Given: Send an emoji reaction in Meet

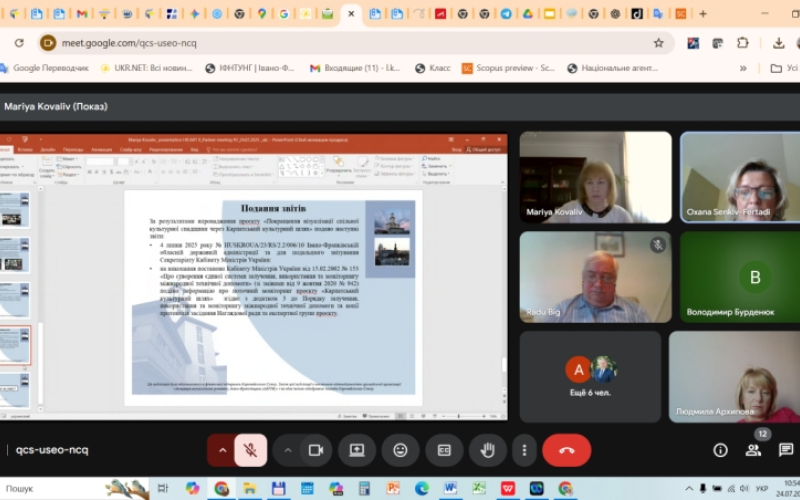Looking at the screenshot, I should coord(401,450).
